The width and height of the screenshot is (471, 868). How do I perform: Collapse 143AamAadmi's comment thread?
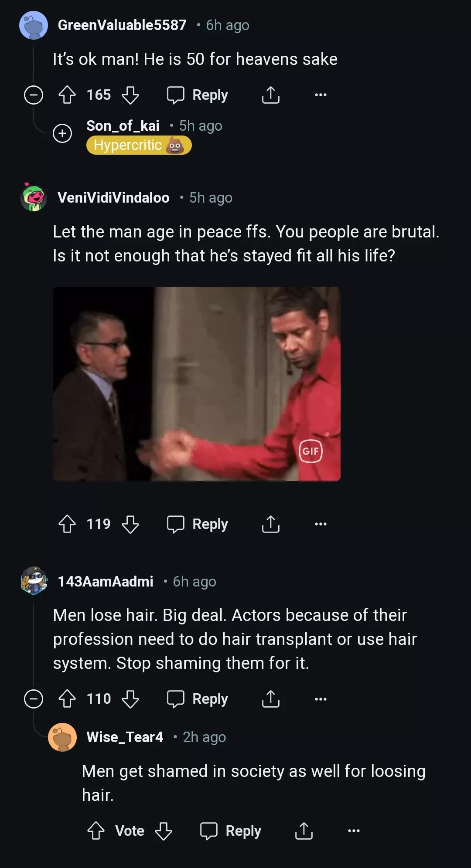pyautogui.click(x=33, y=698)
